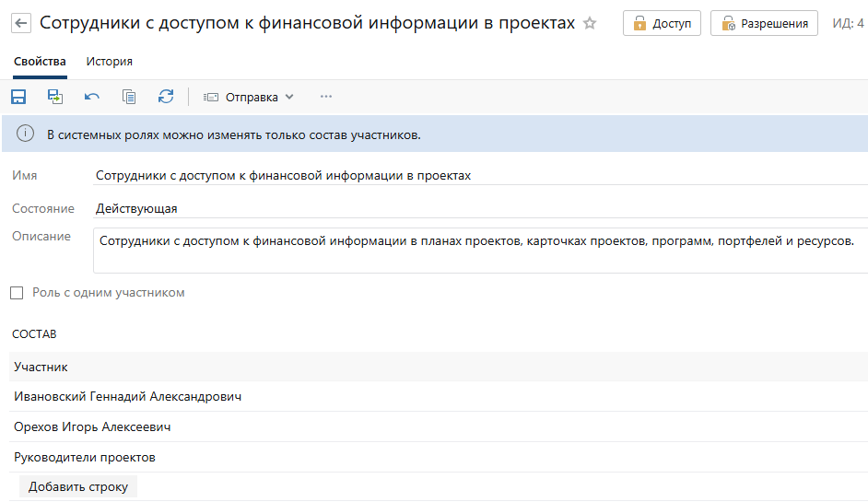Image resolution: width=868 pixels, height=502 pixels.
Task: Click the info icon in the blue banner
Action: [25, 134]
